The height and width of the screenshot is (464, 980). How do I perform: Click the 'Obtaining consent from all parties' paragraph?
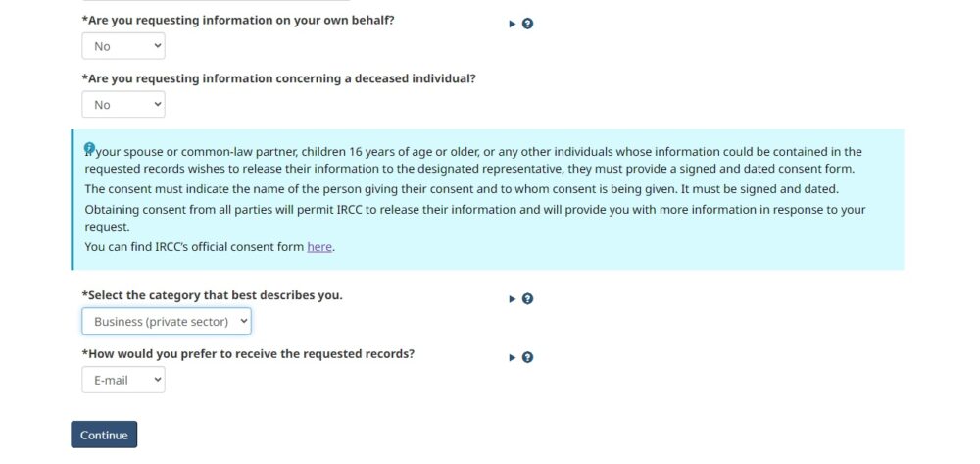pos(475,218)
